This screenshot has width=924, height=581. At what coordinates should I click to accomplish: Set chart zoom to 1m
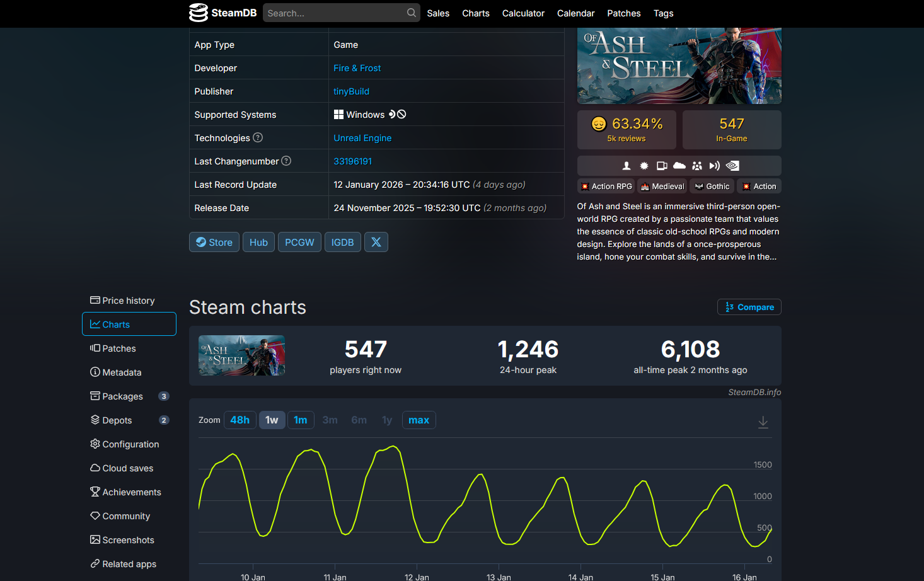(x=301, y=420)
